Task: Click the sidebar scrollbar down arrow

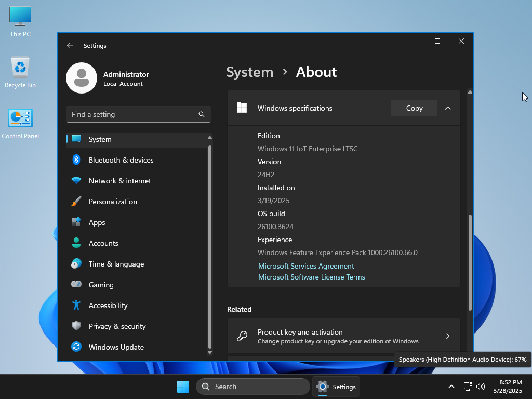Action: 210,352
